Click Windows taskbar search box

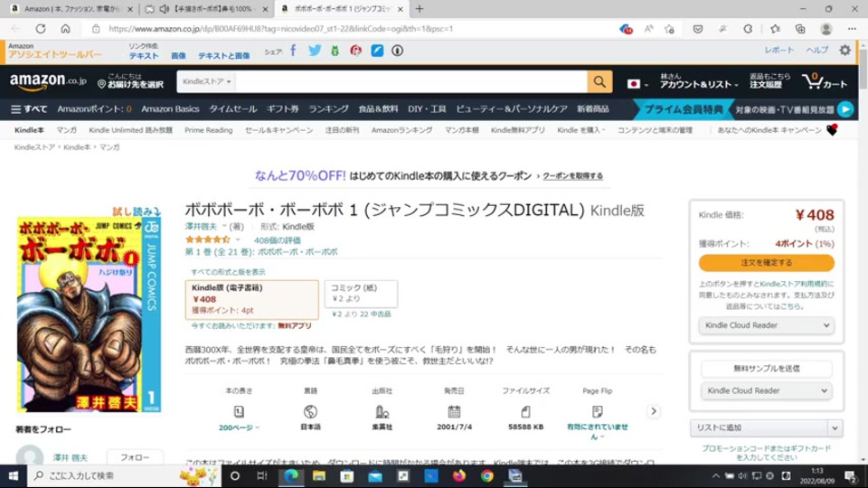(124, 476)
